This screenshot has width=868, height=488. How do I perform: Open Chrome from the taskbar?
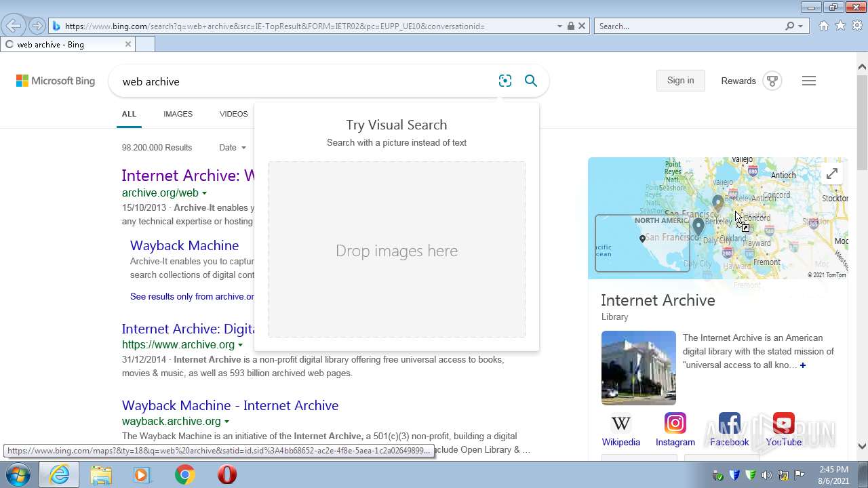184,474
